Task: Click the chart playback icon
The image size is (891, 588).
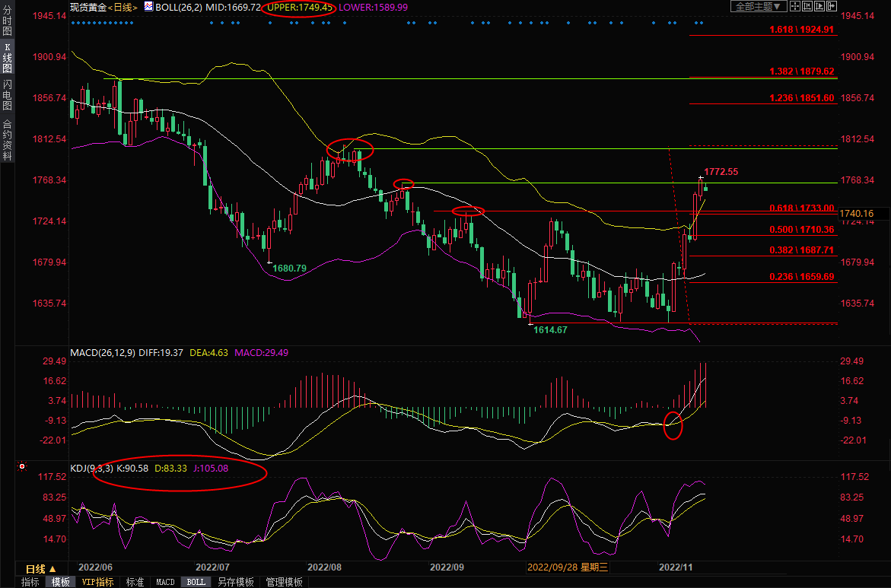Action: coord(819,6)
